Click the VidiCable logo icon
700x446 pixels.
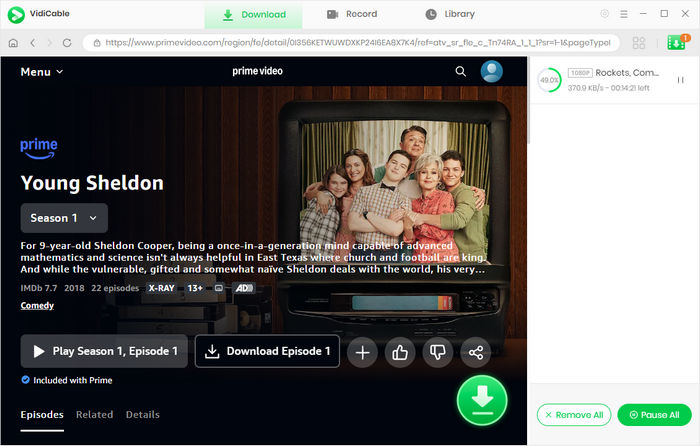[x=17, y=15]
